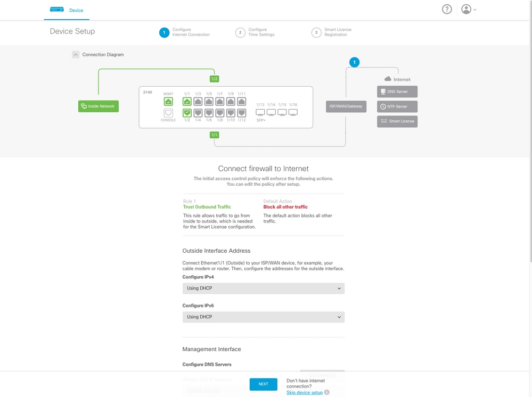Select port 1/11 in the diagram
Screen dimensions: 532x397
pos(242,101)
